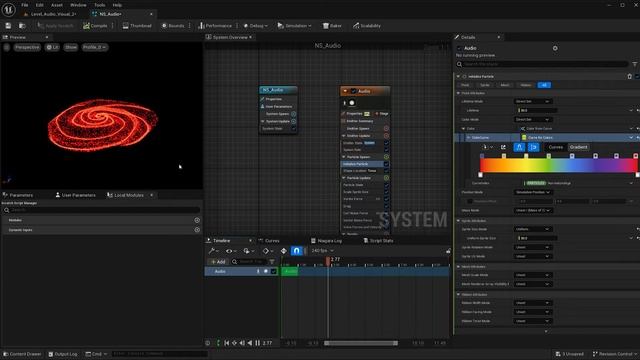The height and width of the screenshot is (360, 640).
Task: Select System Properties in NS_Audio node
Action: [273, 99]
